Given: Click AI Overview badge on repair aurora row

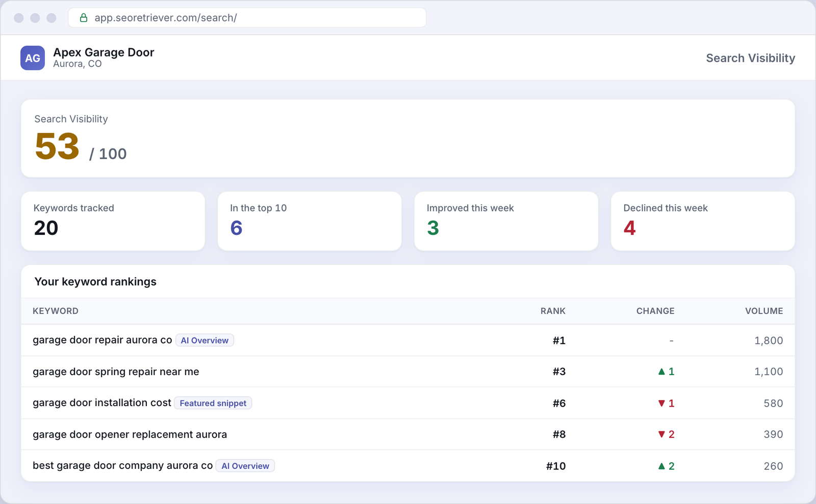Looking at the screenshot, I should (x=205, y=340).
